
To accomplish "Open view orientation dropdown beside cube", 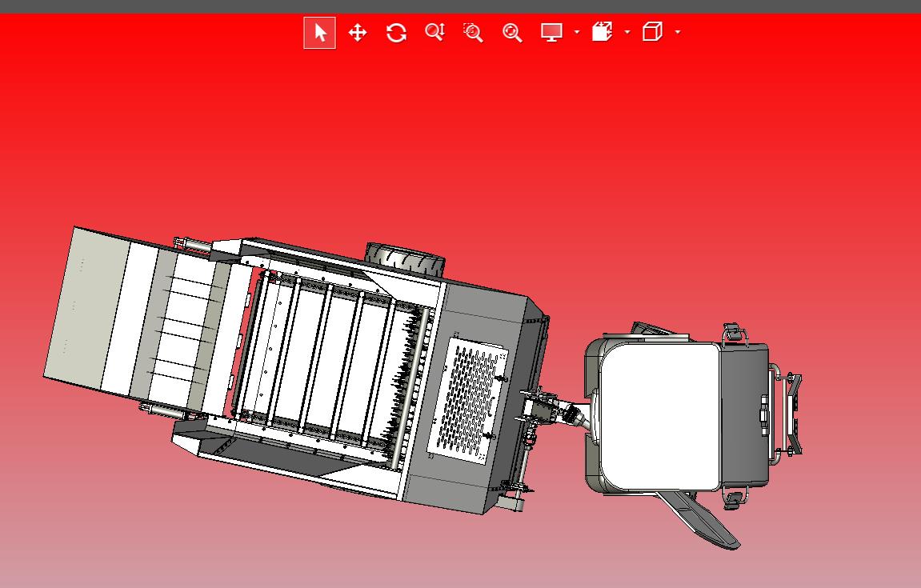I will (x=678, y=32).
